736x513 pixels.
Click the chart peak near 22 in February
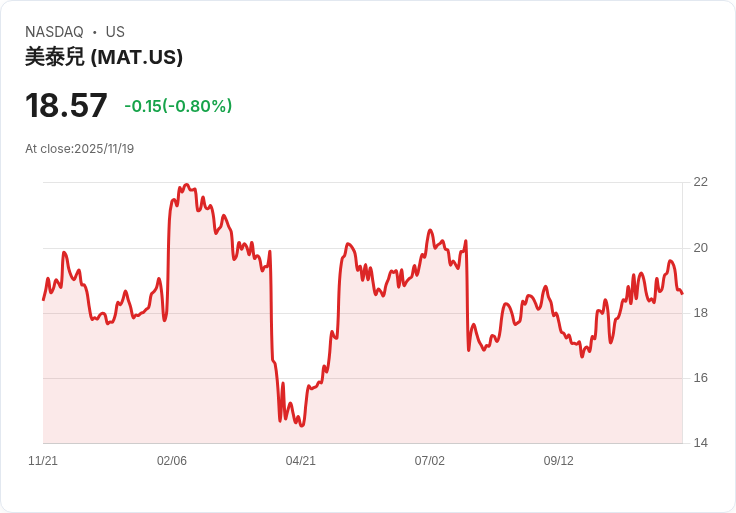tap(186, 184)
